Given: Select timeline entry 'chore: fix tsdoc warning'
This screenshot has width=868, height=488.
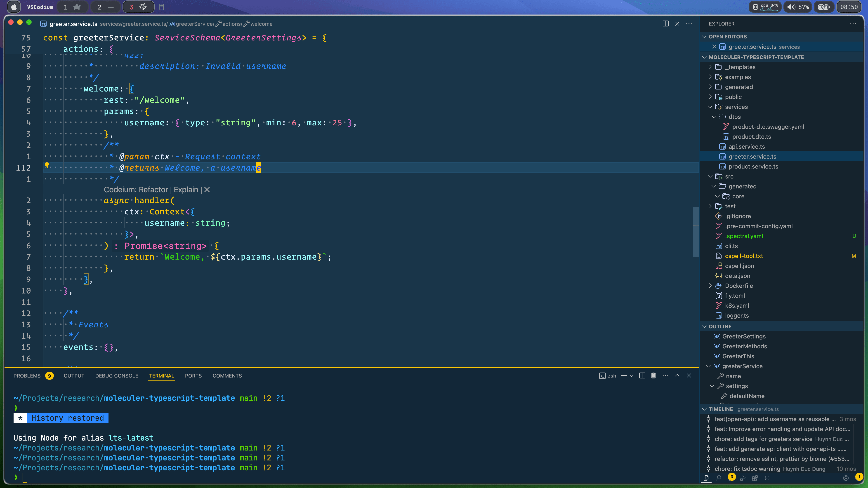Looking at the screenshot, I should (747, 469).
